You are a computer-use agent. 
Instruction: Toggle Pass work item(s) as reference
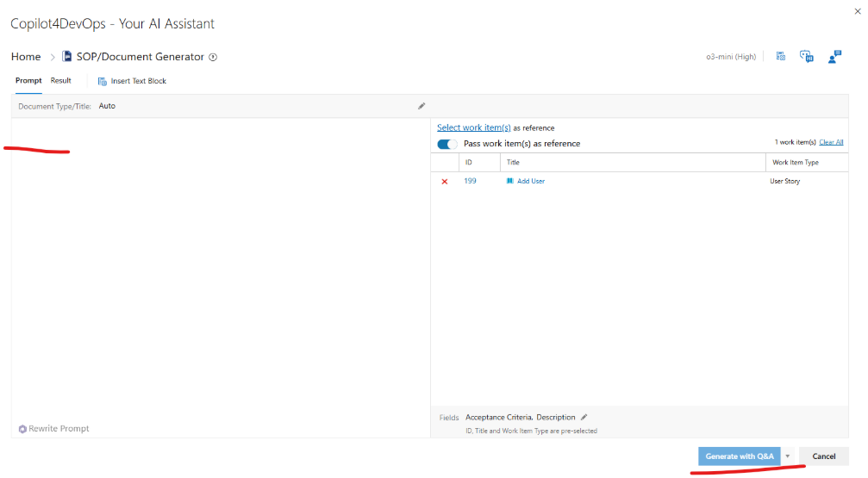click(x=447, y=144)
